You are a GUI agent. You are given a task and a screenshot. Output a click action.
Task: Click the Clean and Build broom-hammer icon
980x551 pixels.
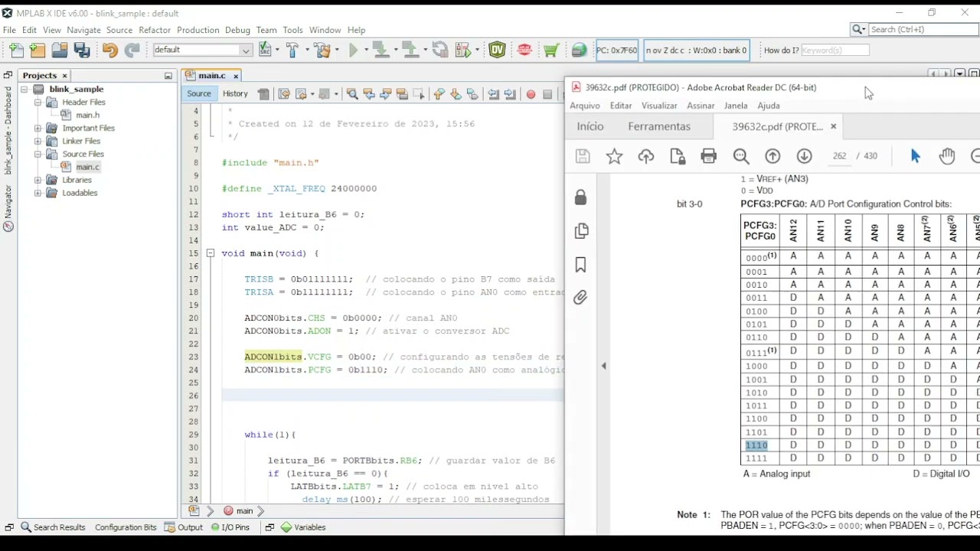(322, 51)
